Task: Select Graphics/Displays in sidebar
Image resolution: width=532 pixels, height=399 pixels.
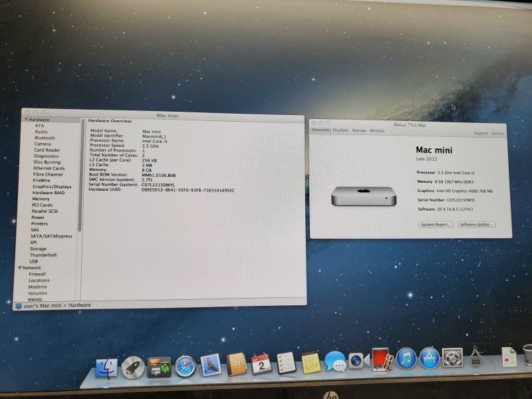Action: (52, 187)
